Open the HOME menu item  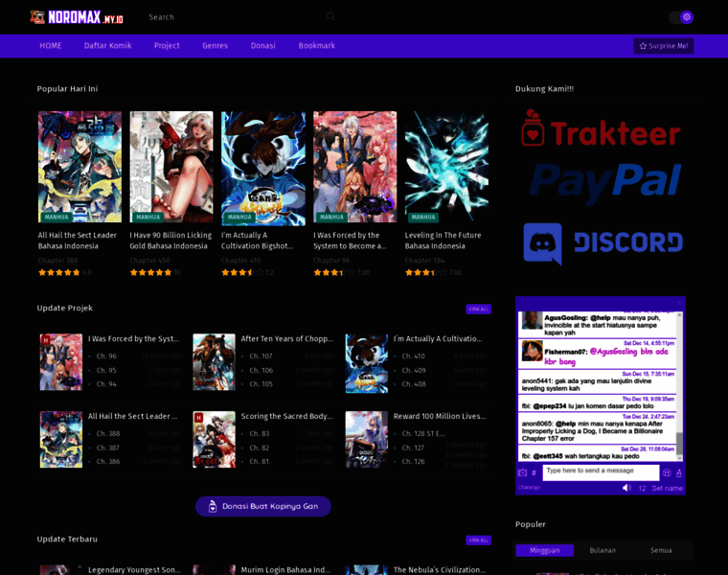pos(51,45)
